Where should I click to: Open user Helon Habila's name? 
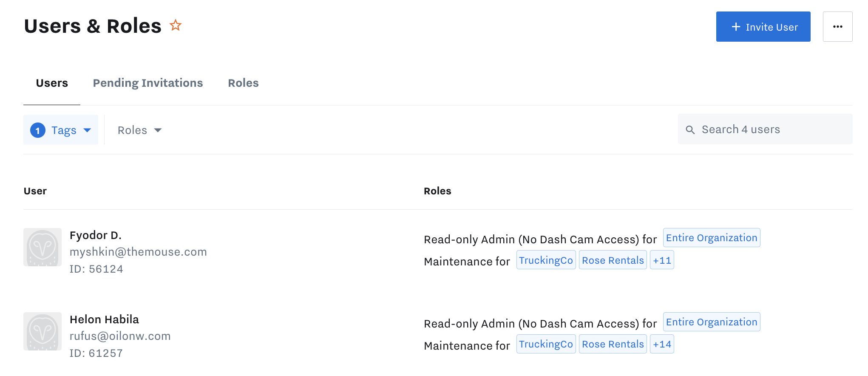(104, 319)
